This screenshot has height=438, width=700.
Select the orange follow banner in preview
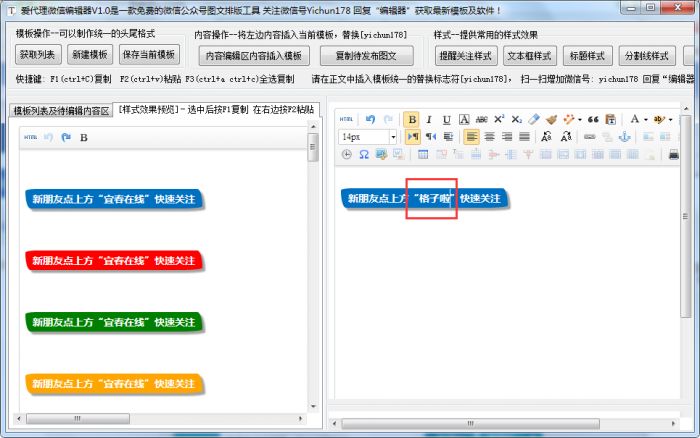click(114, 384)
